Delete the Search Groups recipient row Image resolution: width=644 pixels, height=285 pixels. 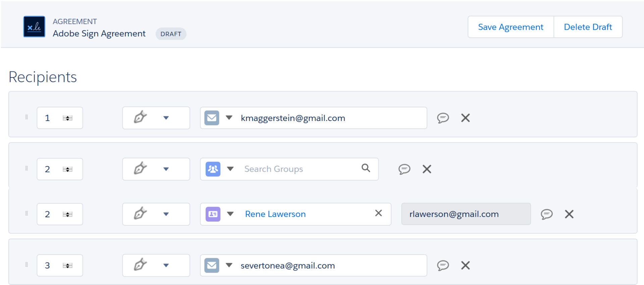[427, 169]
